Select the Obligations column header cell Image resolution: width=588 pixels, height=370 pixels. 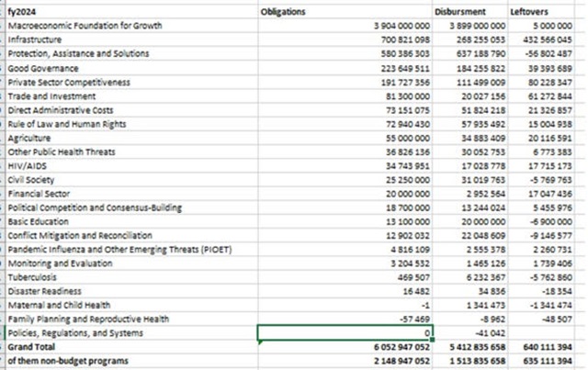pyautogui.click(x=345, y=12)
